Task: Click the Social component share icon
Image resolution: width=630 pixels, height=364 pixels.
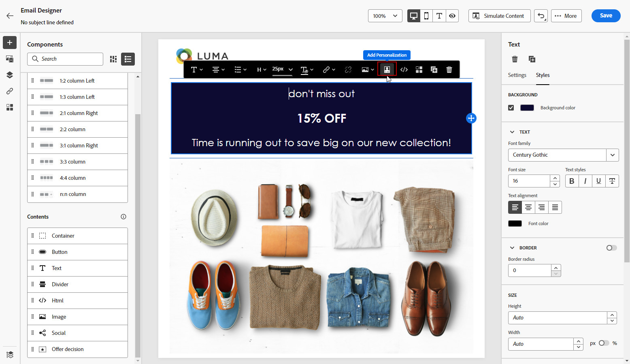Action: pyautogui.click(x=43, y=333)
